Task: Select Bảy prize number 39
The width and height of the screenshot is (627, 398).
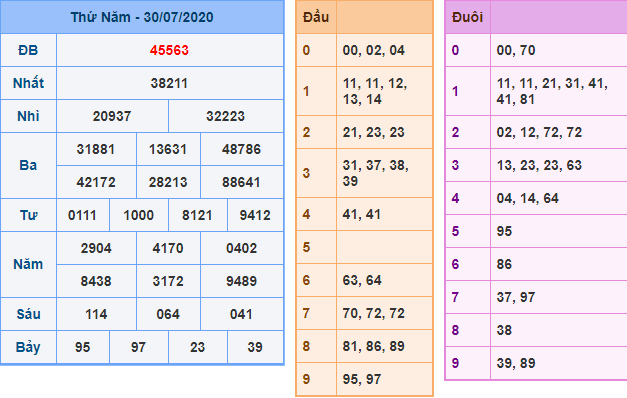Action: tap(255, 347)
